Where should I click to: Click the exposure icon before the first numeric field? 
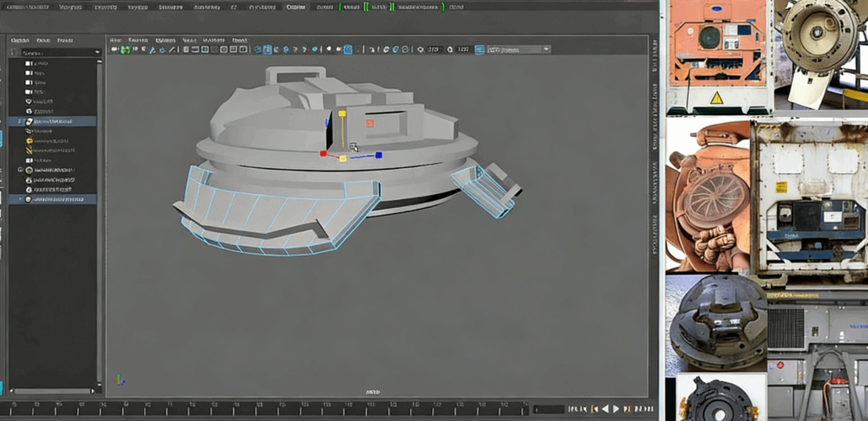pyautogui.click(x=421, y=50)
